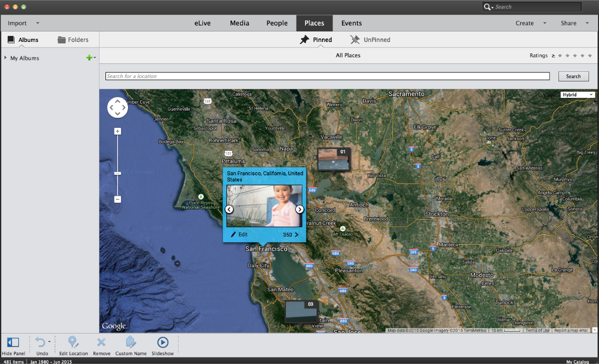Switch to the Folders panel tab
The image size is (599, 364).
click(x=73, y=39)
